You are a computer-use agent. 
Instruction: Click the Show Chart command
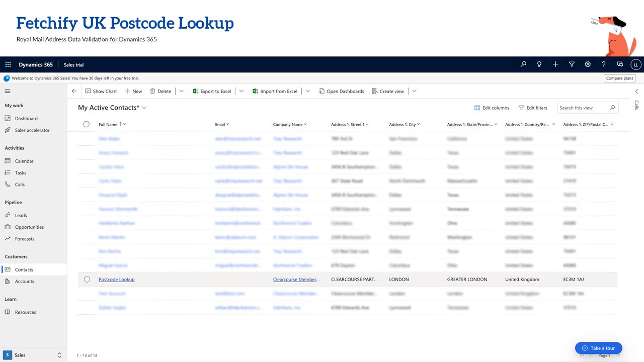coord(101,91)
